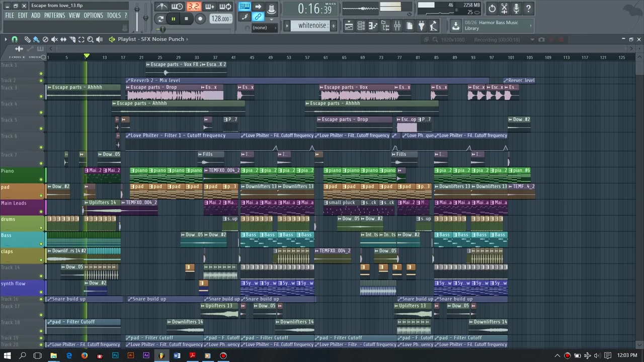The width and height of the screenshot is (644, 362).
Task: Open the Mixer icon
Action: [397, 26]
